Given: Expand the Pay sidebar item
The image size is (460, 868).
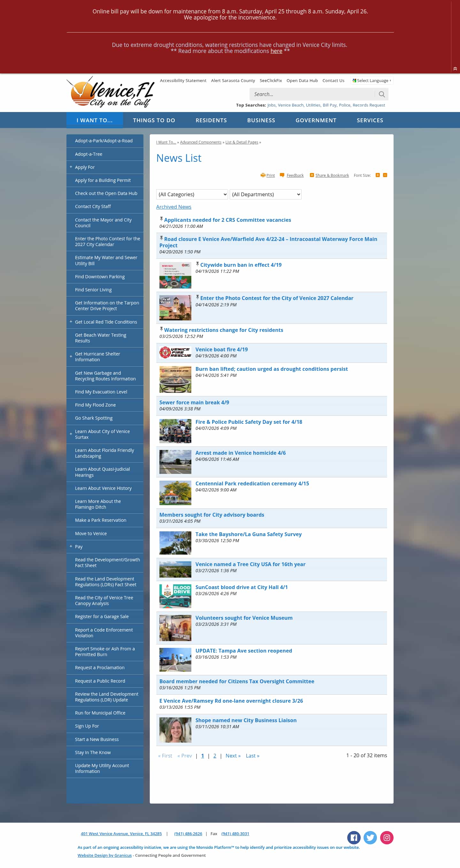Looking at the screenshot, I should [x=71, y=546].
